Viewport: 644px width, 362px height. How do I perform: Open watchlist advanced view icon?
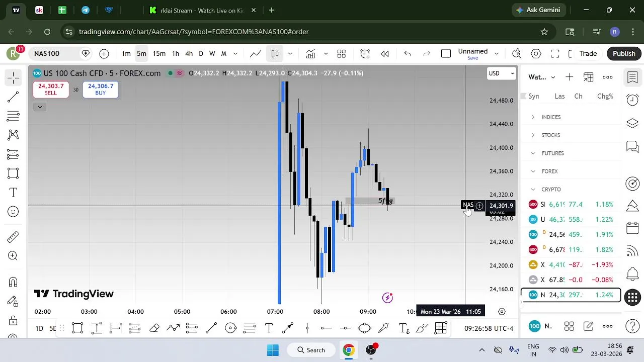(588, 77)
